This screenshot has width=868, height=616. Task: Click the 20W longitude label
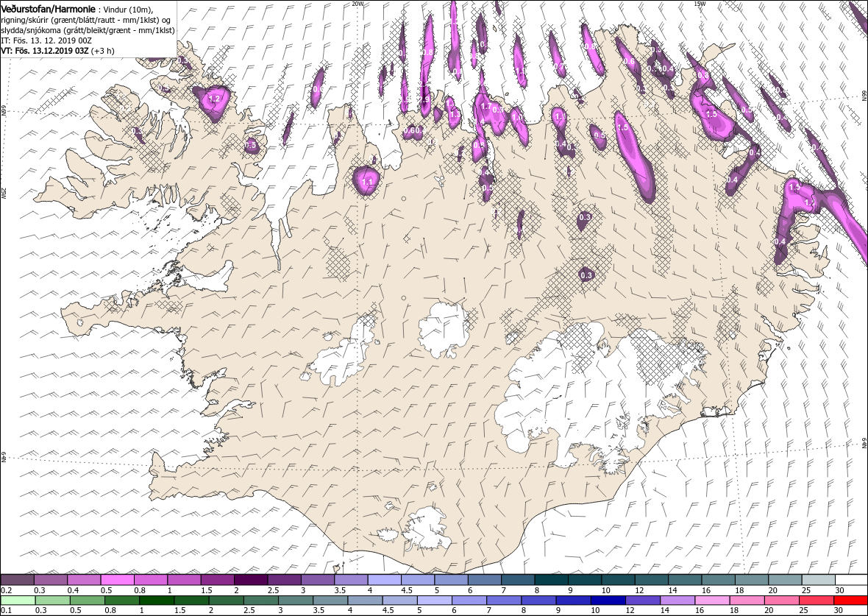pos(357,4)
